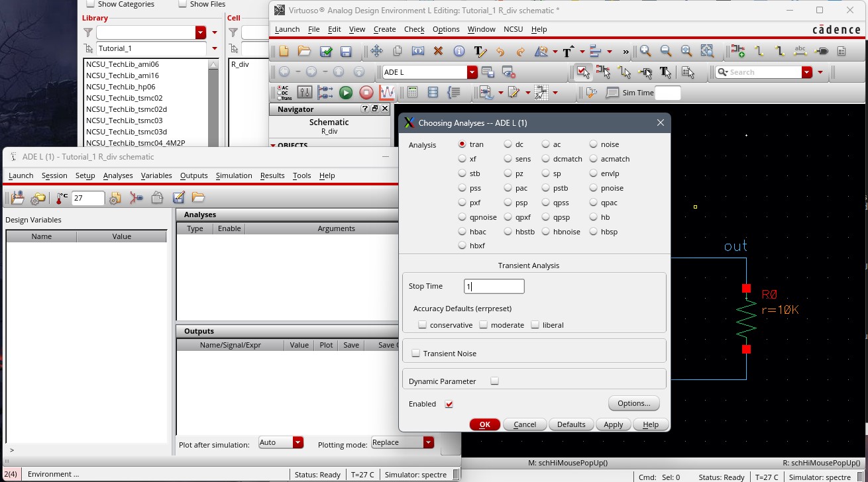
Task: Open Edit Object Properties info icon
Action: [459, 51]
